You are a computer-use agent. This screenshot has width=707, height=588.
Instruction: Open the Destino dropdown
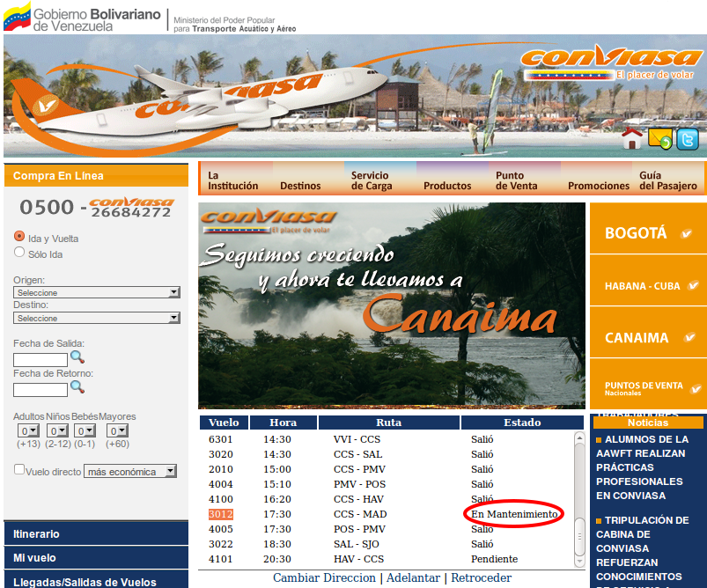(x=96, y=318)
